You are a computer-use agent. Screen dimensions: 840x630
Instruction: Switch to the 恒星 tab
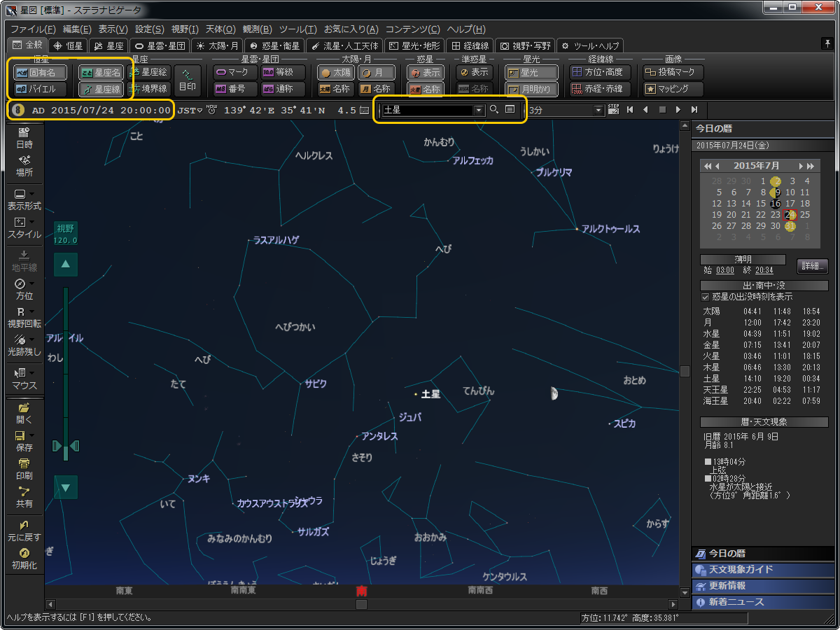[x=68, y=45]
